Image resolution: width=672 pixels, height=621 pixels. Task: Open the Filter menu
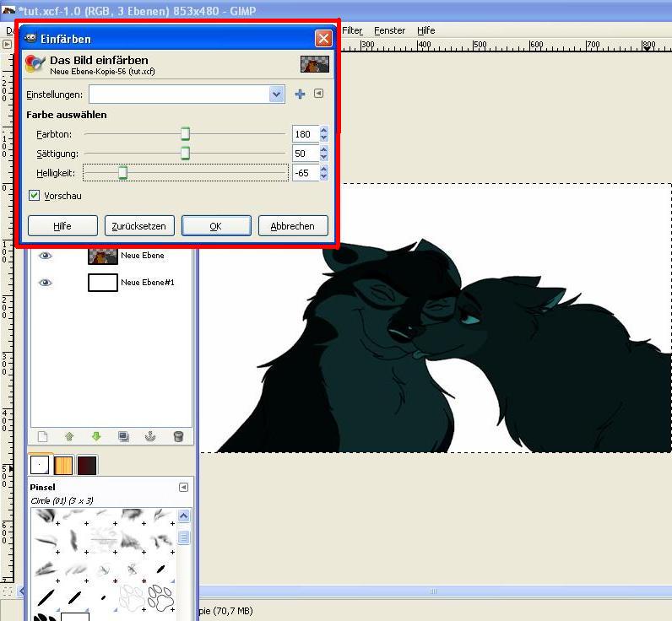[x=352, y=30]
